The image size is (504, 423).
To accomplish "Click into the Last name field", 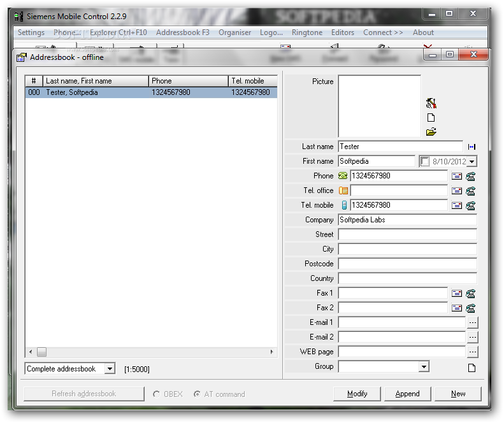I will tap(401, 147).
